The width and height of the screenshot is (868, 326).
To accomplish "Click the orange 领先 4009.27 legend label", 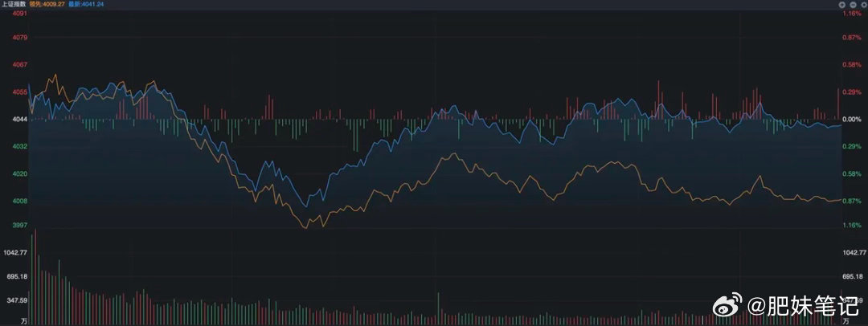I will point(47,4).
